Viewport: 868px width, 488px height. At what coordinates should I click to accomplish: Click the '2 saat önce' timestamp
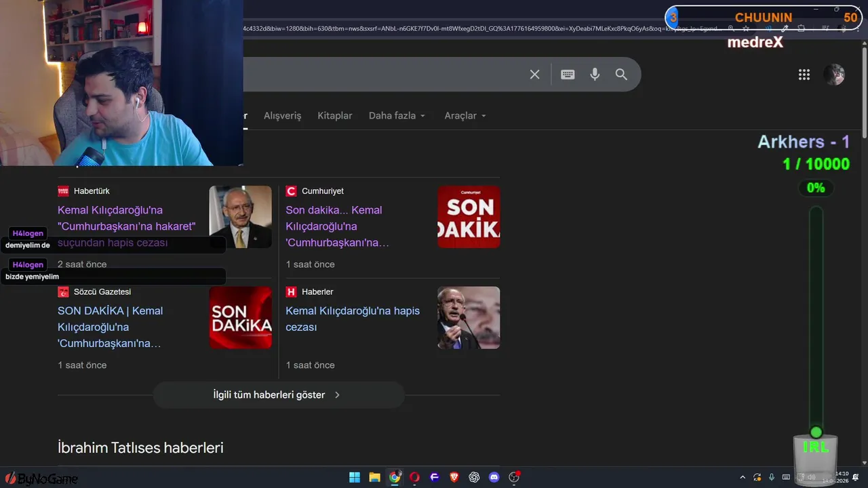coord(82,264)
